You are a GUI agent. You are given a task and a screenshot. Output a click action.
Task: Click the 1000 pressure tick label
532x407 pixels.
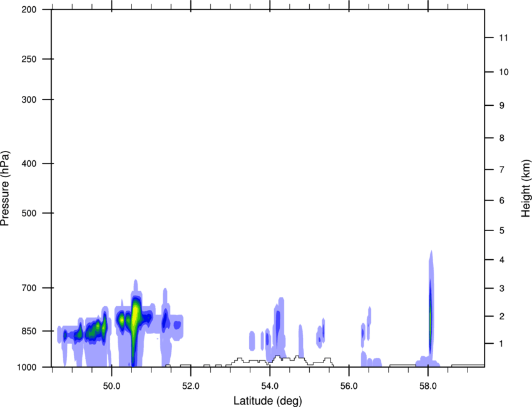pyautogui.click(x=27, y=367)
